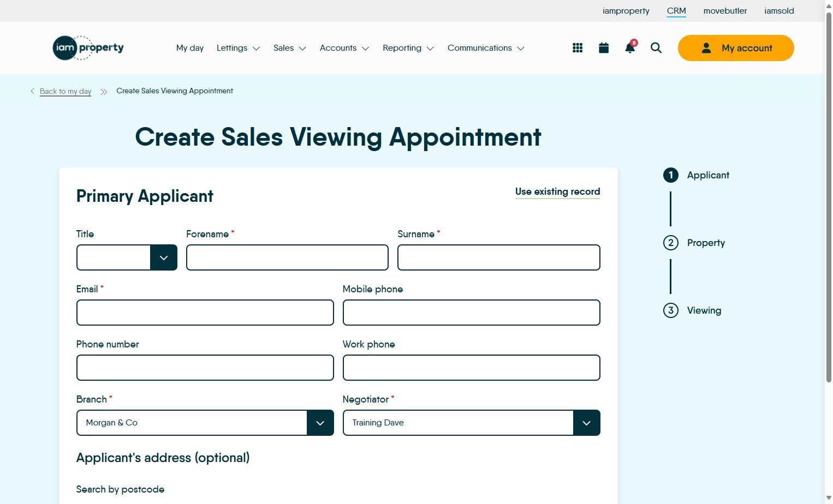Expand the Sales menu
The width and height of the screenshot is (833, 504).
pyautogui.click(x=290, y=48)
